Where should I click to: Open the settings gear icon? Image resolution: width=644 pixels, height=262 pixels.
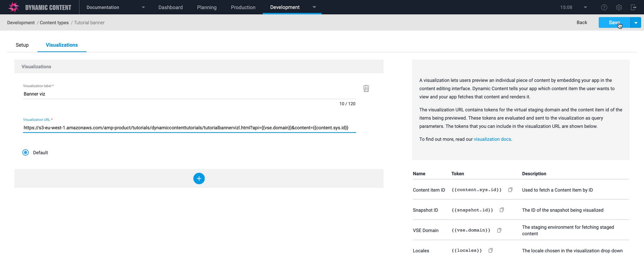619,7
